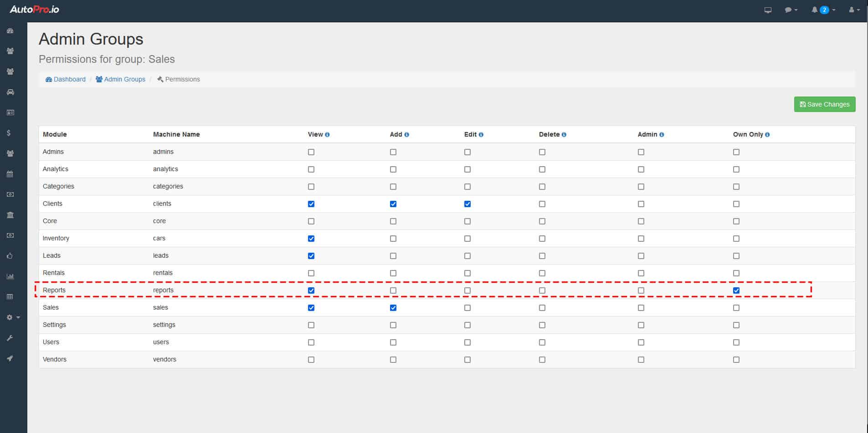Enable Add permission for Leads

393,256
